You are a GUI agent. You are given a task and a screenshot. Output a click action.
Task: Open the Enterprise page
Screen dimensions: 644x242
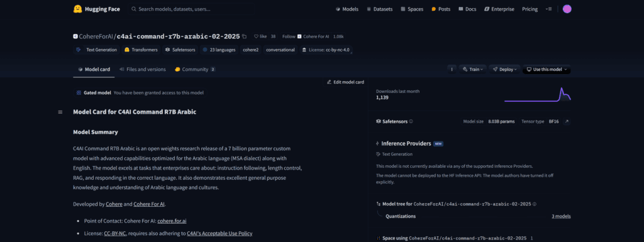click(499, 9)
